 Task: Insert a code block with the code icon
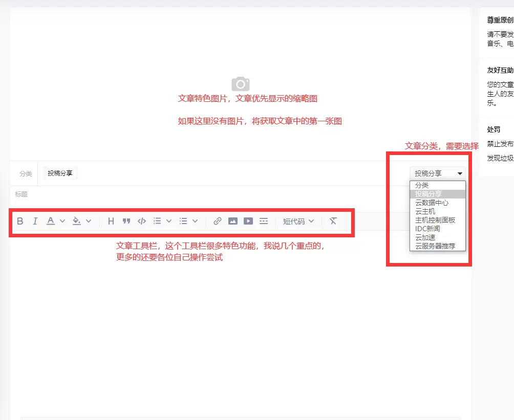coord(142,221)
